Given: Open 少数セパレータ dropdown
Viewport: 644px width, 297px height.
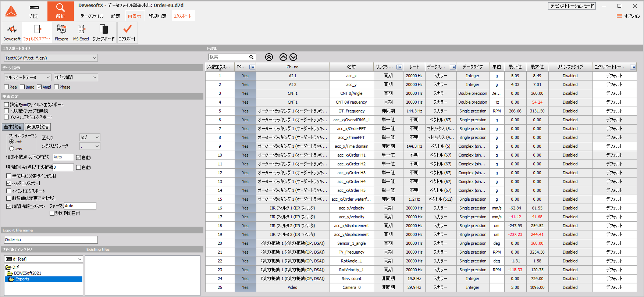Looking at the screenshot, I should 90,146.
